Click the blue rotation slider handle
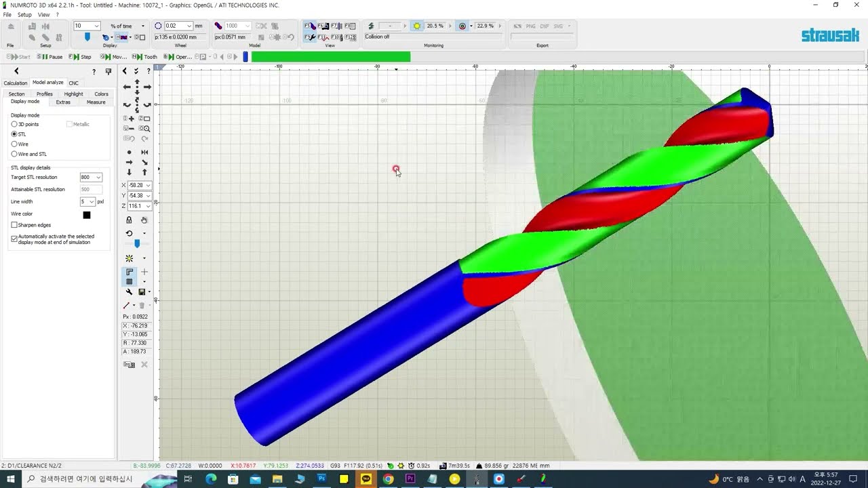The image size is (868, 488). pos(137,243)
